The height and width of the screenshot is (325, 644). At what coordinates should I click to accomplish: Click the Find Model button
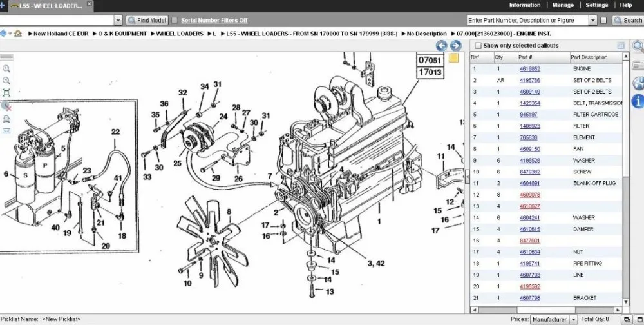147,20
